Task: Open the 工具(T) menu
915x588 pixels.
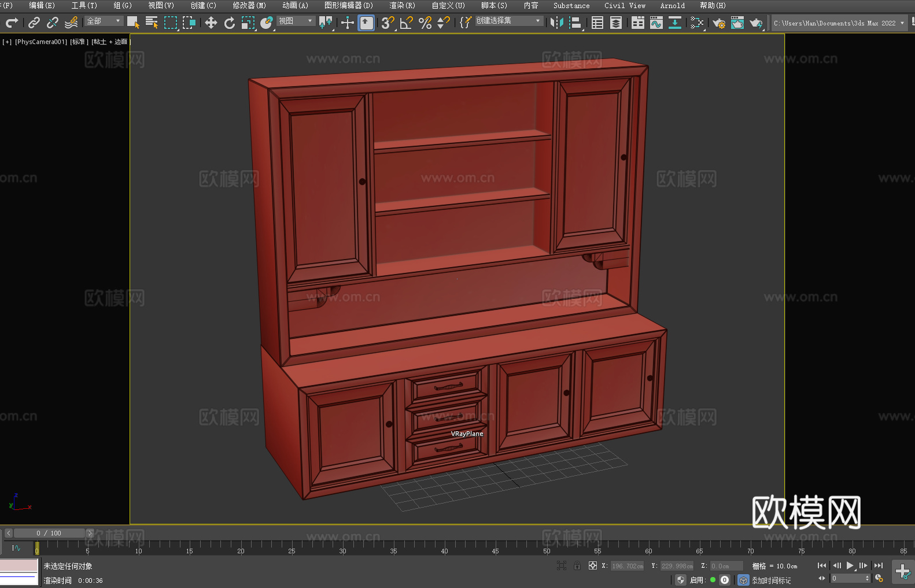Action: pos(84,5)
